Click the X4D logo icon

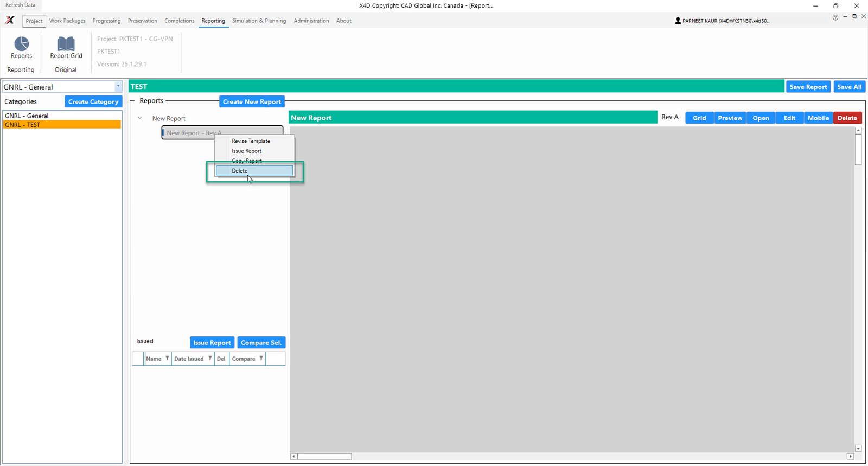click(x=10, y=21)
